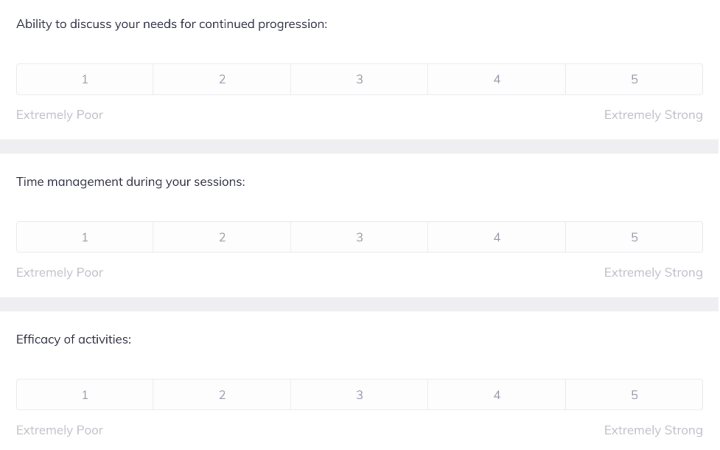This screenshot has width=720, height=450.
Task: Click the 'Efficacy of activities:' question label
Action: [73, 339]
